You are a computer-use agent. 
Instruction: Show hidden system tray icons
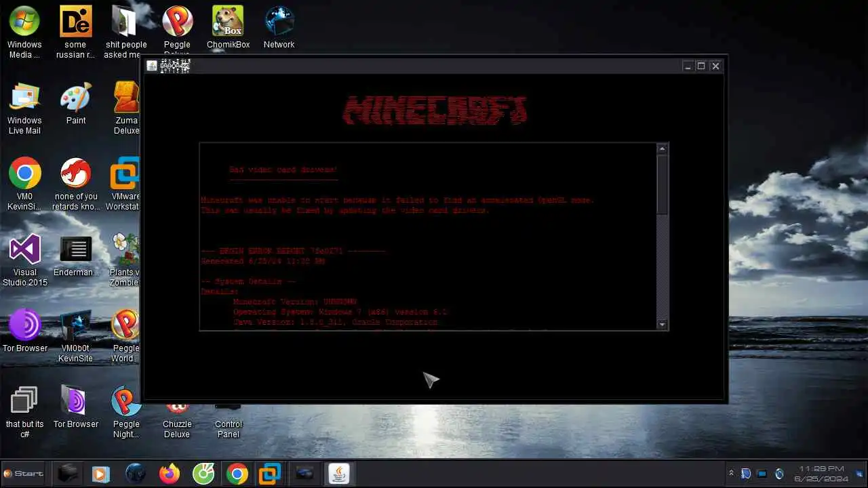[x=731, y=474]
